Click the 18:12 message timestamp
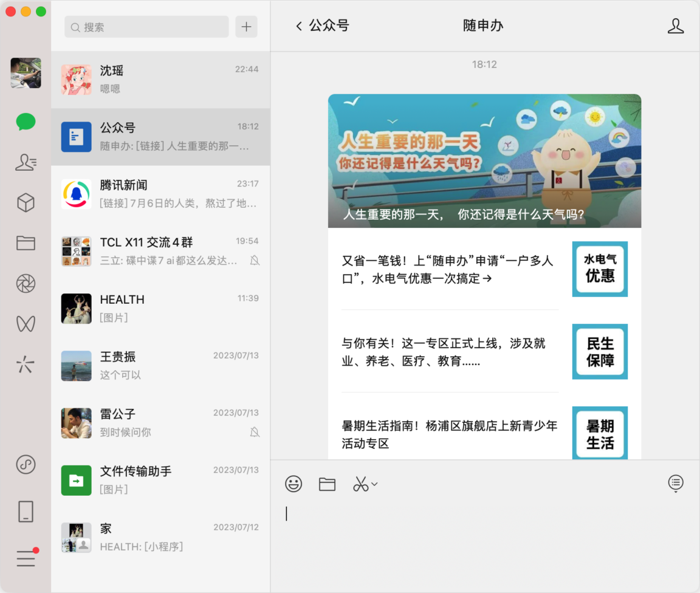 484,64
